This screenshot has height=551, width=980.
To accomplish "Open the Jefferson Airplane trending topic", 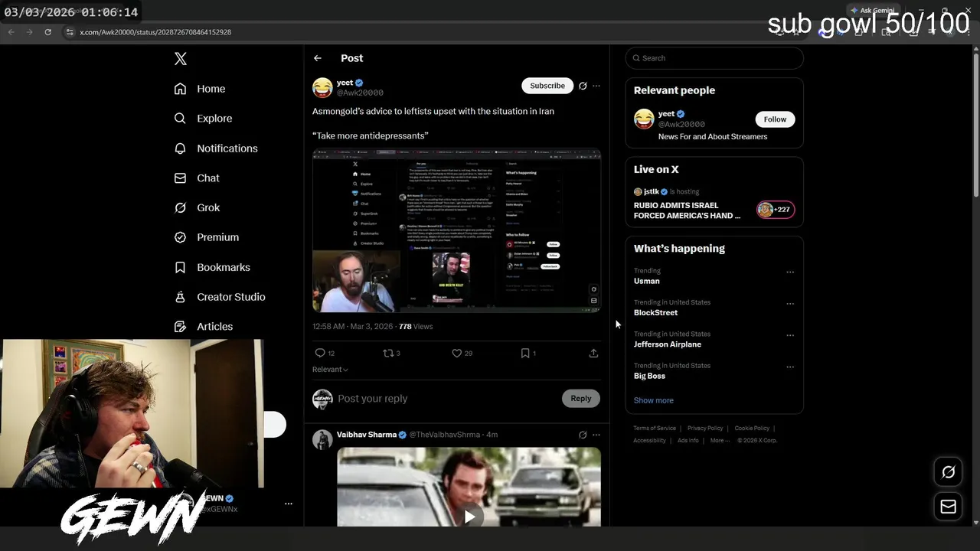I will [667, 344].
